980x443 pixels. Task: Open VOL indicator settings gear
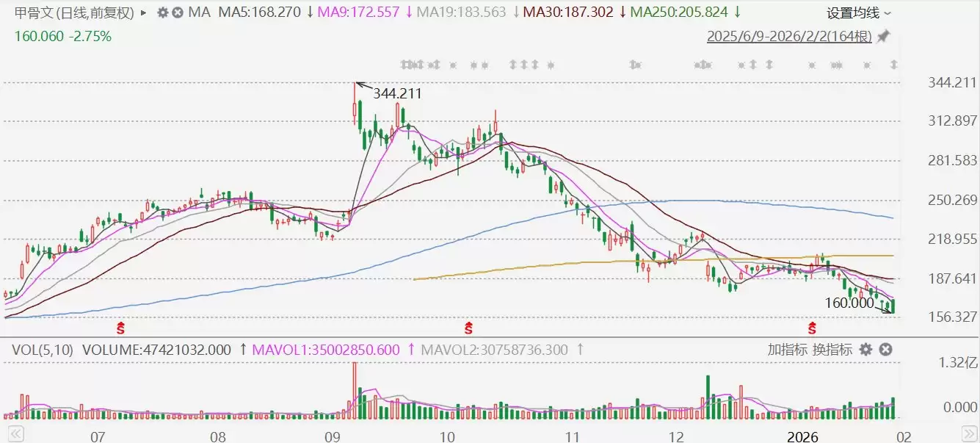pyautogui.click(x=866, y=350)
